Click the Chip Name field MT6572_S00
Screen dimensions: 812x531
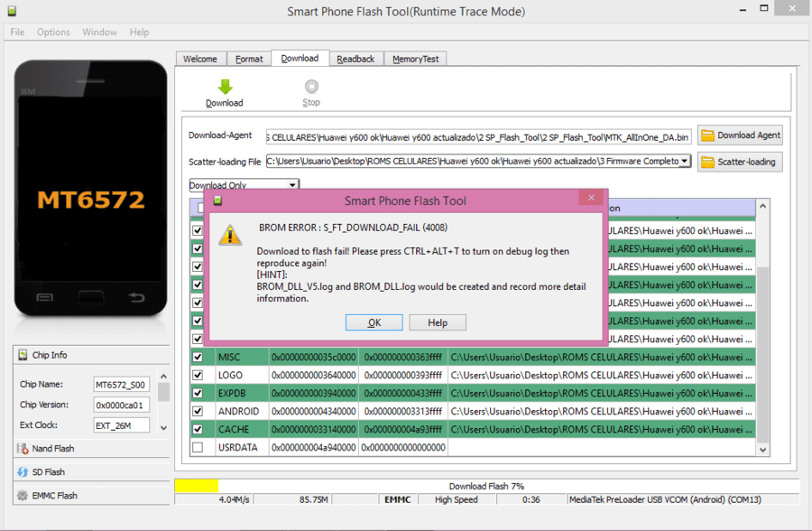(x=122, y=384)
